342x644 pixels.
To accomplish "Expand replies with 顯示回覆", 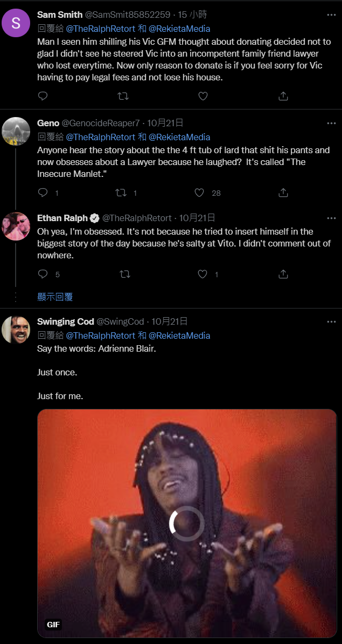I will (x=55, y=297).
